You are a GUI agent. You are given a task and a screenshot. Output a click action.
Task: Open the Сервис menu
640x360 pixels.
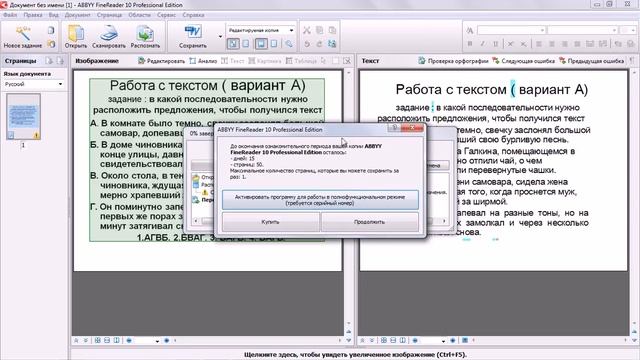click(166, 15)
